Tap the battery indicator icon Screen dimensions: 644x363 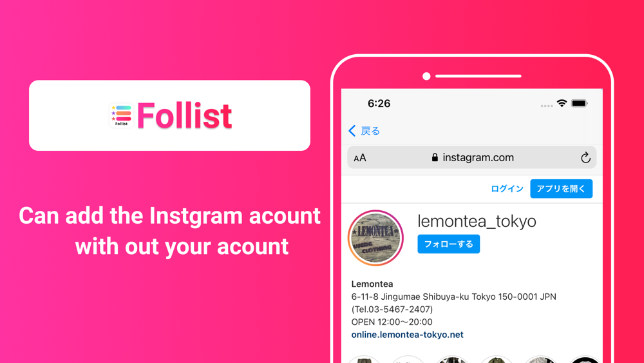click(x=580, y=103)
